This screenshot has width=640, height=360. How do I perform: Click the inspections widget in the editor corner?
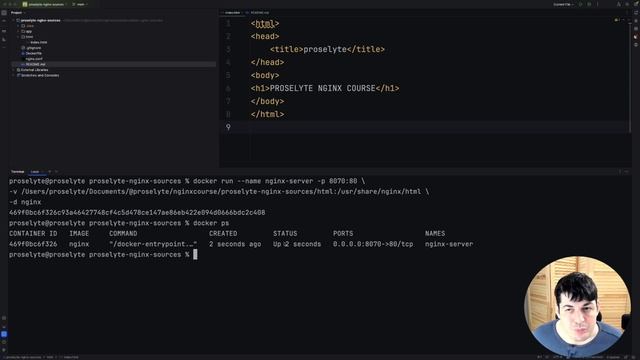(617, 20)
